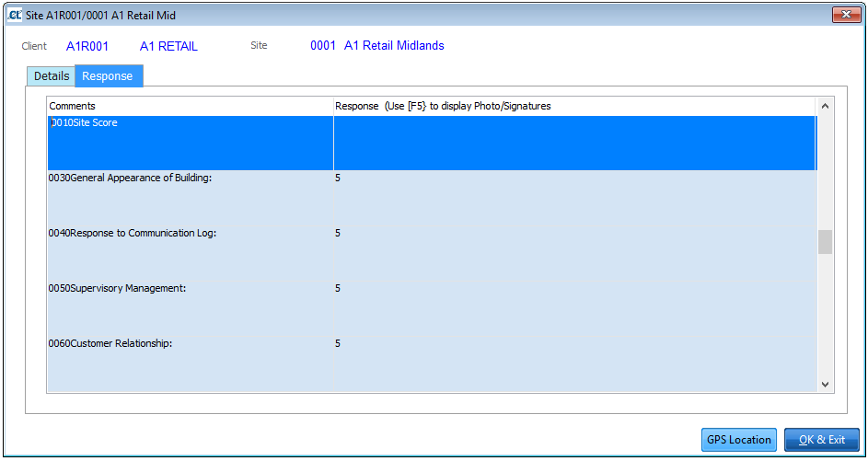Select the Response tab
This screenshot has height=461, width=868.
(x=109, y=75)
